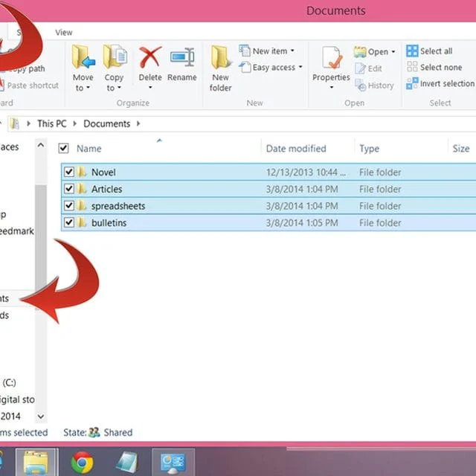Launch Google Chrome from the taskbar
Screen dimensions: 476x476
pos(82,463)
